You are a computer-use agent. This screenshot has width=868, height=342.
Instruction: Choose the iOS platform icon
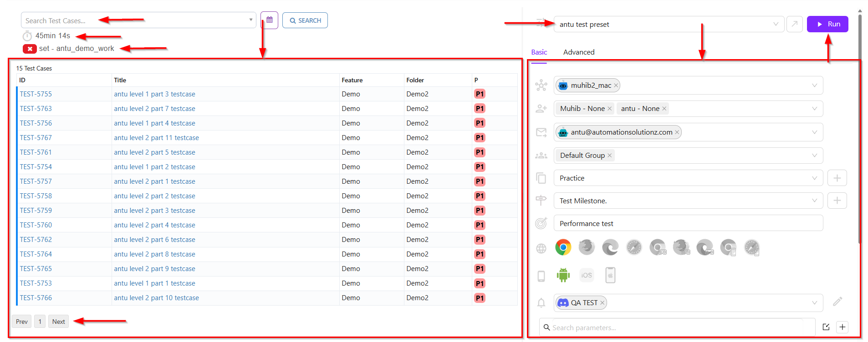click(587, 275)
